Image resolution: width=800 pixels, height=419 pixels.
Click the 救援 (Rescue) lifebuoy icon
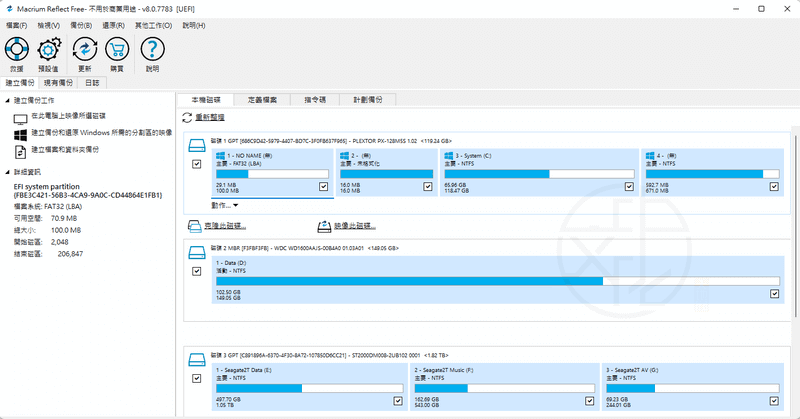(17, 49)
